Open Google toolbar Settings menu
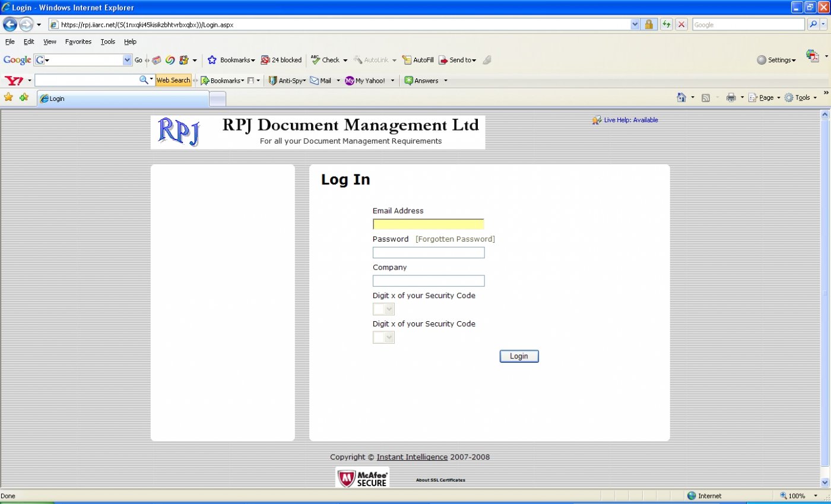 (776, 60)
